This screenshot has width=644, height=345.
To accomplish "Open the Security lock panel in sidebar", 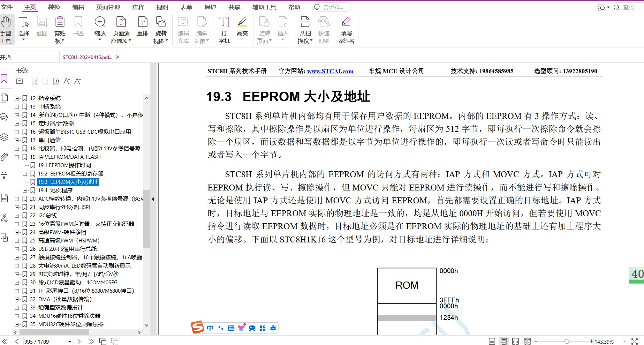I will 4,176.
